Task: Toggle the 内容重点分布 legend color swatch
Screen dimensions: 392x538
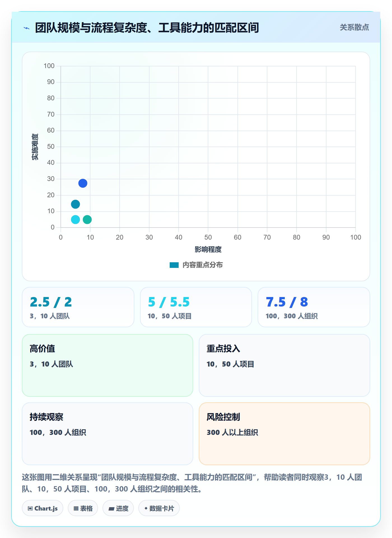Action: pyautogui.click(x=174, y=265)
